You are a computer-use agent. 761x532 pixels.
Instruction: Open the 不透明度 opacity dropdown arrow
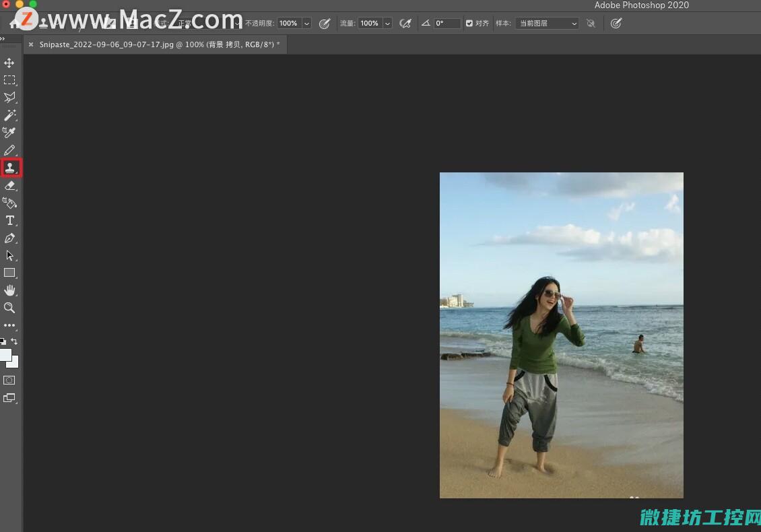pyautogui.click(x=306, y=24)
